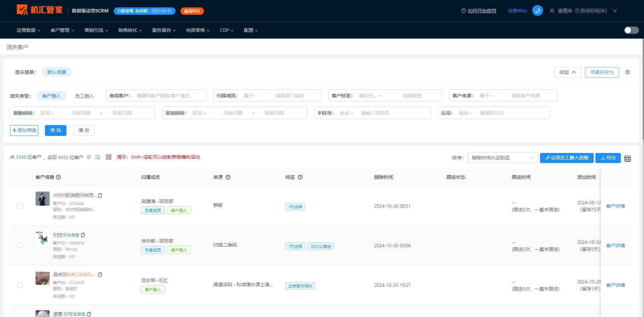Click the user account profile icon
Image resolution: width=644 pixels, height=317 pixels.
tap(552, 11)
